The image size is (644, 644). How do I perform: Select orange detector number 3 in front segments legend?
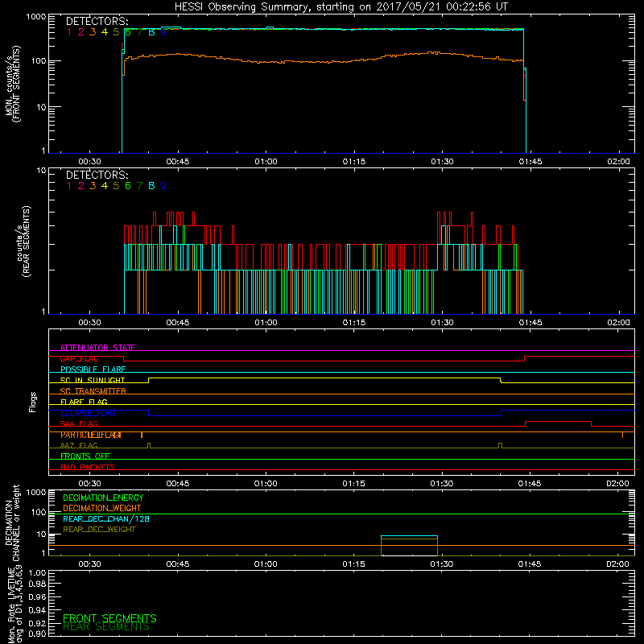93,32
